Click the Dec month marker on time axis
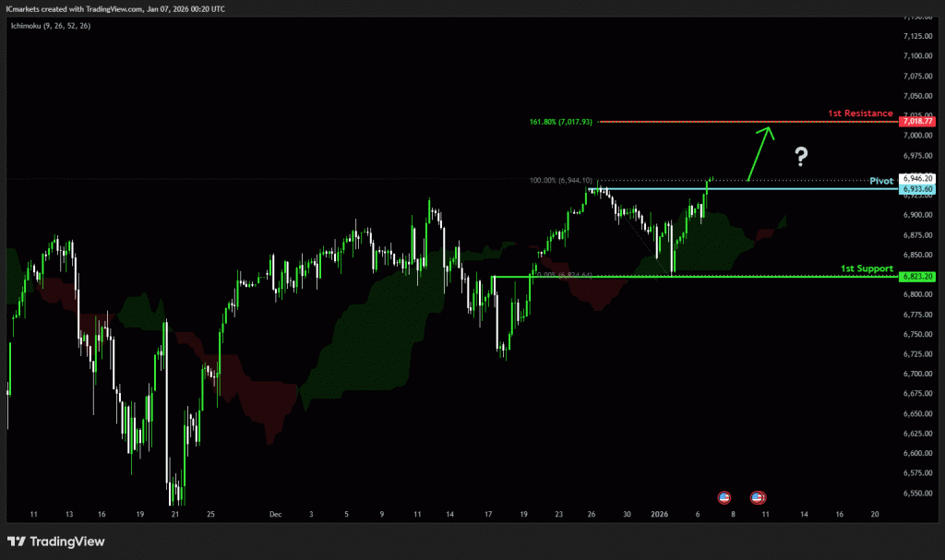Screen dimensions: 945x560 pos(275,512)
